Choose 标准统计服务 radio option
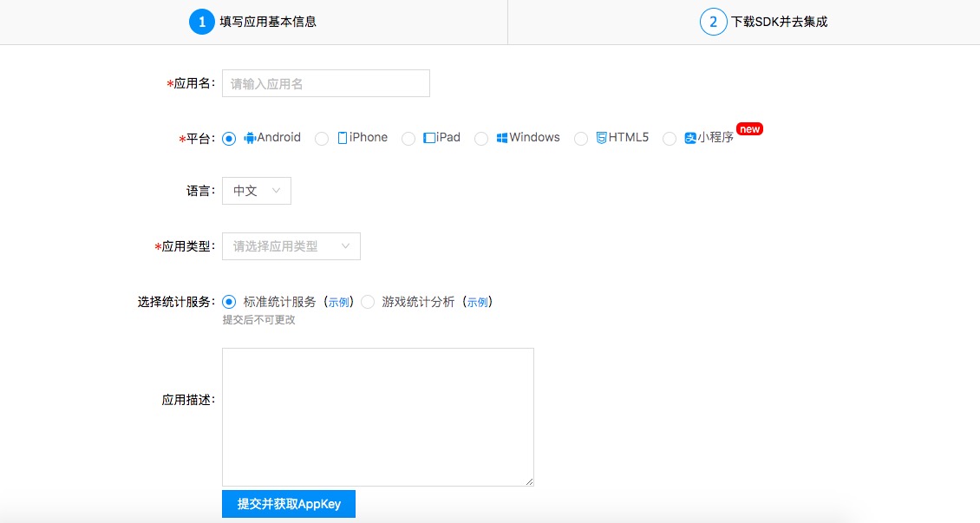Image resolution: width=980 pixels, height=523 pixels. [229, 302]
